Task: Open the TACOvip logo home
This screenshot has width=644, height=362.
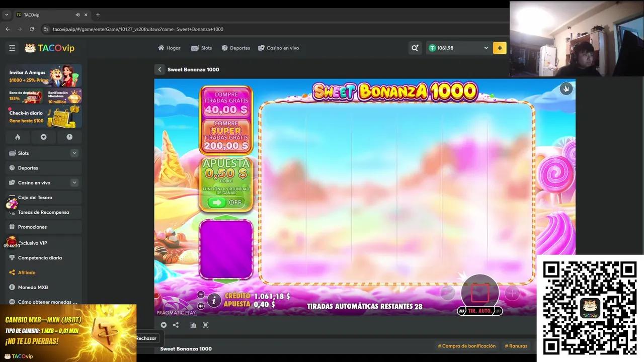Action: point(50,48)
